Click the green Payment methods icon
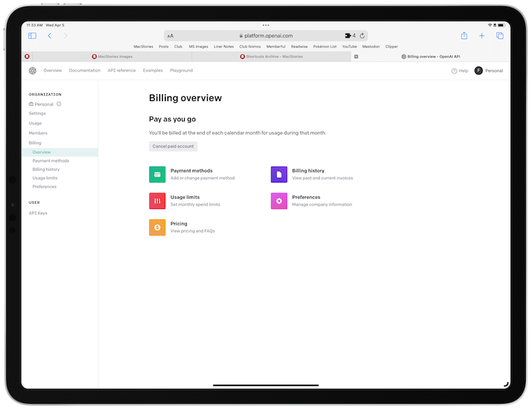The height and width of the screenshot is (410, 532). click(x=157, y=175)
